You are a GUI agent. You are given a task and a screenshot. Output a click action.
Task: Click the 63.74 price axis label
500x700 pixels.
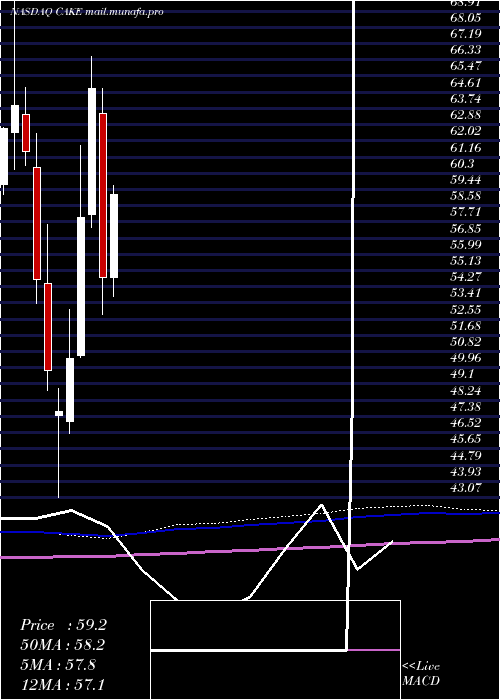466,99
